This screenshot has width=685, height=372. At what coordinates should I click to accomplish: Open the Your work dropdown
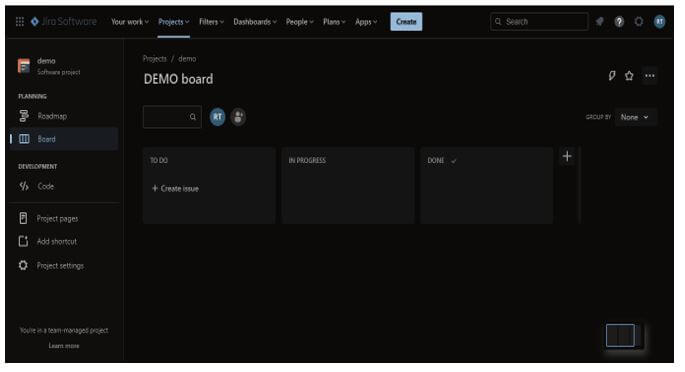click(130, 22)
